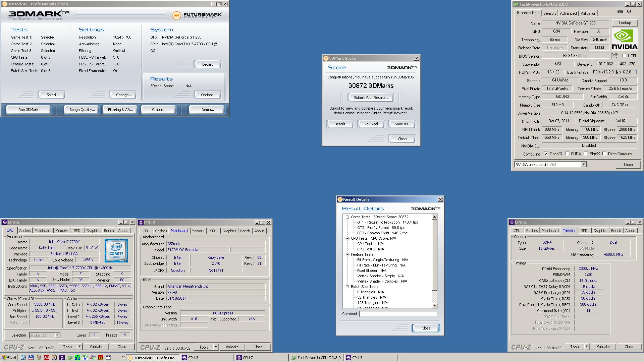Collapse the Feature Tests tree node
Viewport: 644px width, 362px height.
347,254
